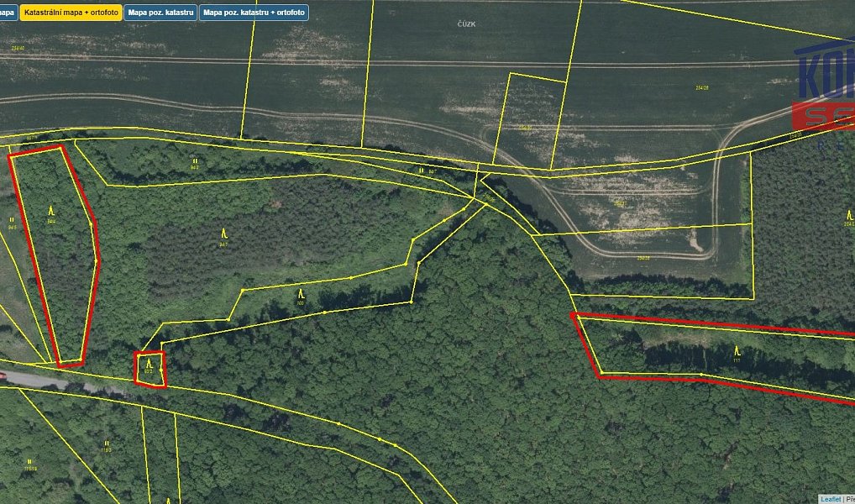The image size is (855, 504).
Task: Switch to Katastrální mapa + ortofoto tab
Action: point(71,13)
